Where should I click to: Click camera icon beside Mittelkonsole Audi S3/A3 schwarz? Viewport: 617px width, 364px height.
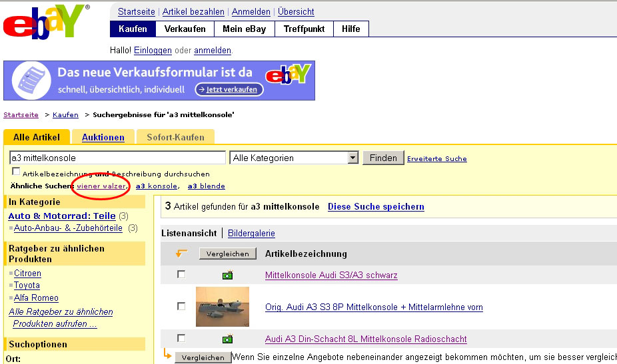[227, 275]
